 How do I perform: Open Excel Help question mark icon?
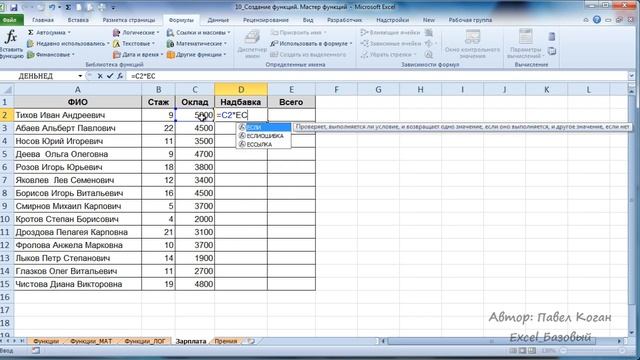click(x=597, y=20)
